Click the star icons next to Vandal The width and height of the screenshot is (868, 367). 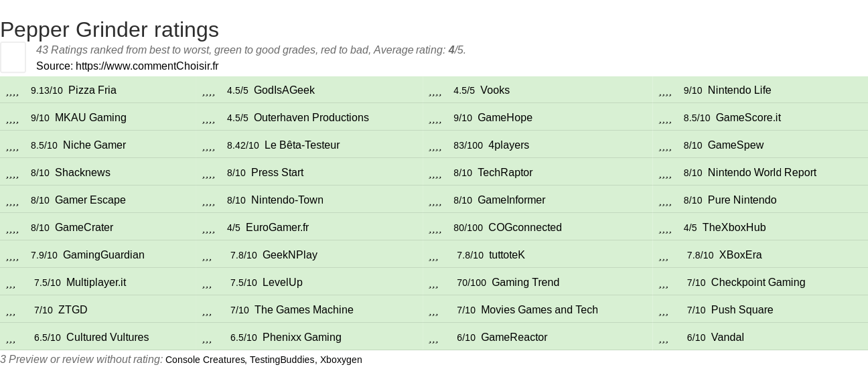click(x=664, y=338)
